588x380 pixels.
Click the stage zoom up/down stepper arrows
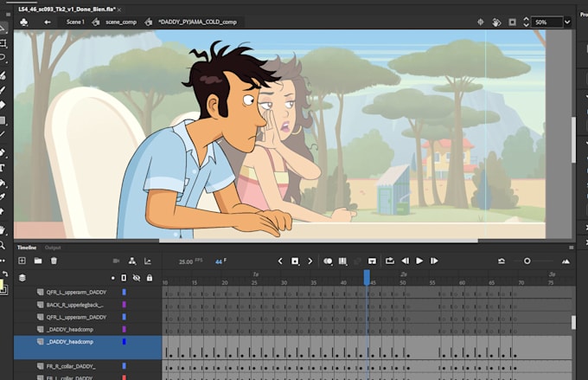pos(526,23)
